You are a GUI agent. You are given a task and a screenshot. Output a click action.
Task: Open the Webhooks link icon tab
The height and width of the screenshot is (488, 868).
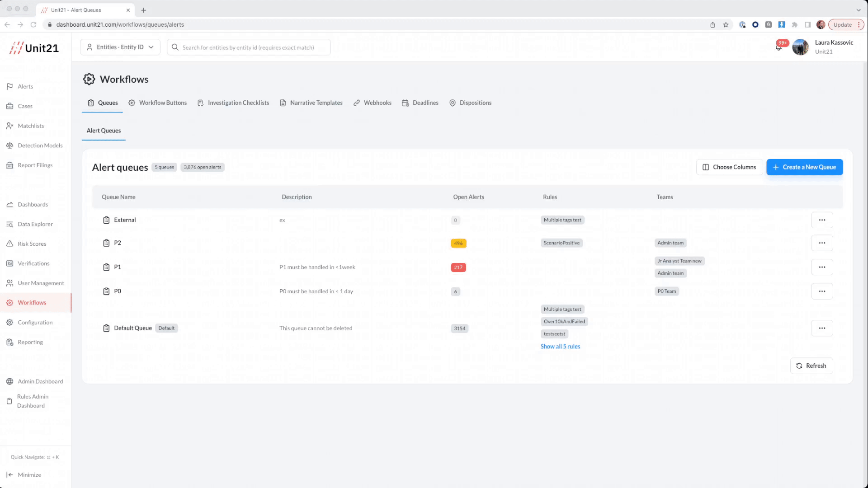(357, 103)
